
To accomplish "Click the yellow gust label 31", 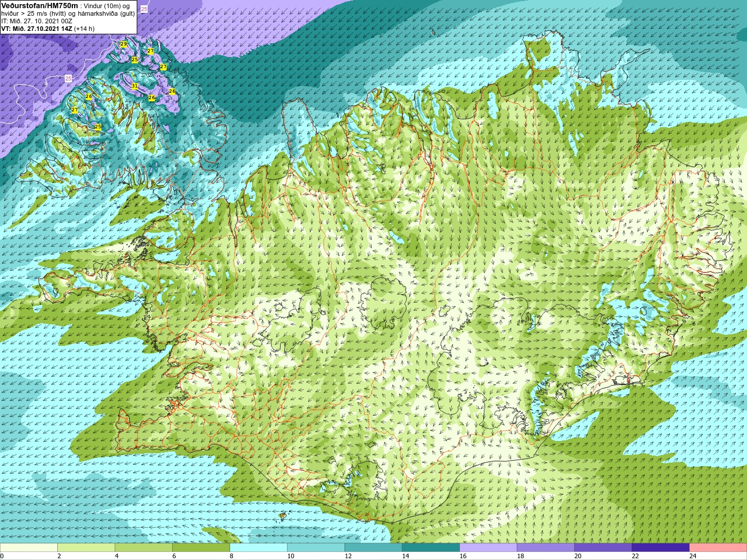I will click(x=135, y=86).
